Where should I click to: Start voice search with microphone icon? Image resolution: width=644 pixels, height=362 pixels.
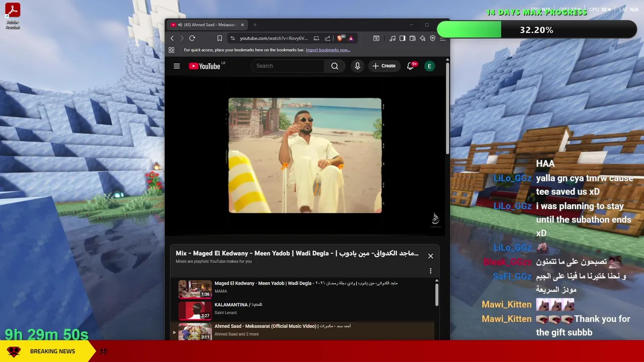tap(357, 66)
